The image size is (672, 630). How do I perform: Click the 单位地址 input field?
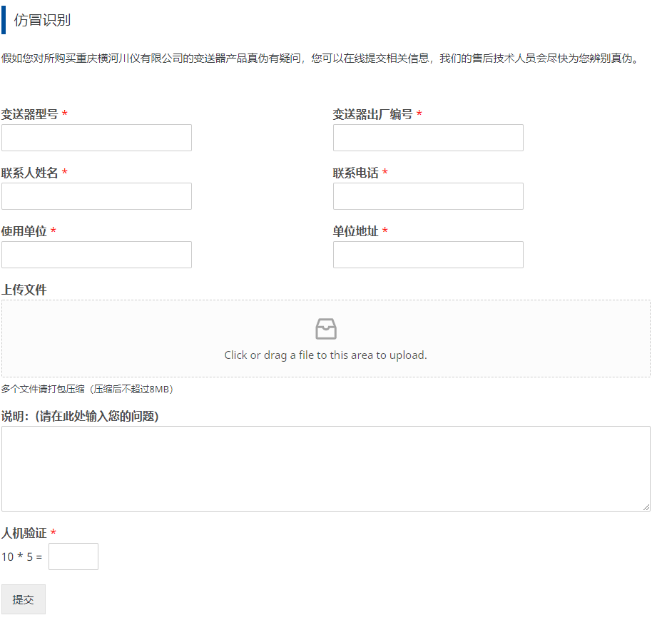428,255
